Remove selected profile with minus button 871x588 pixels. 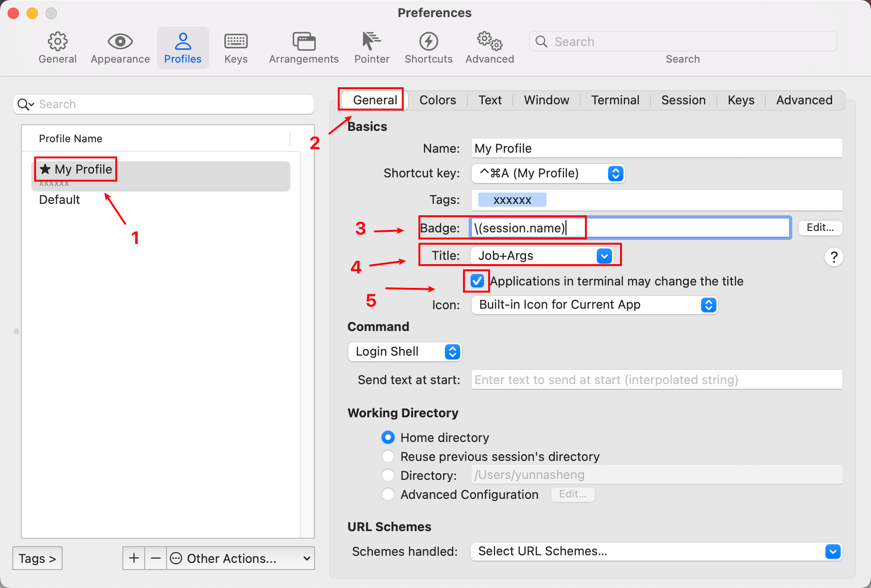pyautogui.click(x=156, y=558)
